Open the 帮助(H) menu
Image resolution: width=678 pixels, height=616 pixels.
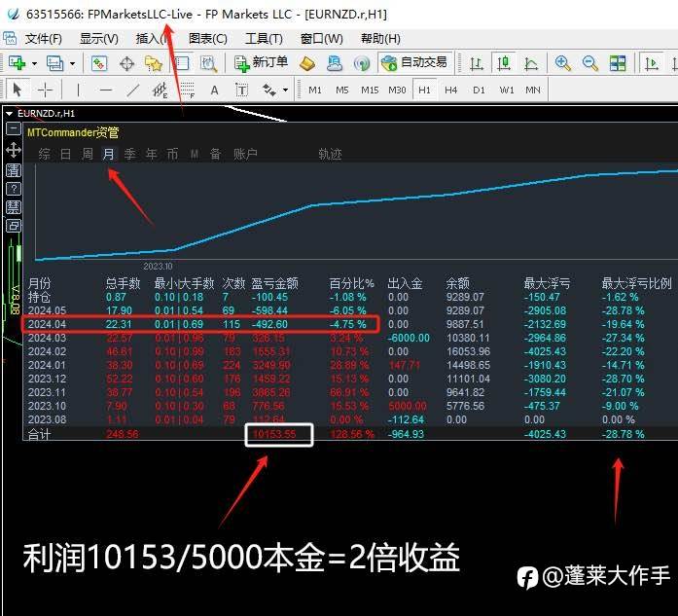(x=380, y=39)
